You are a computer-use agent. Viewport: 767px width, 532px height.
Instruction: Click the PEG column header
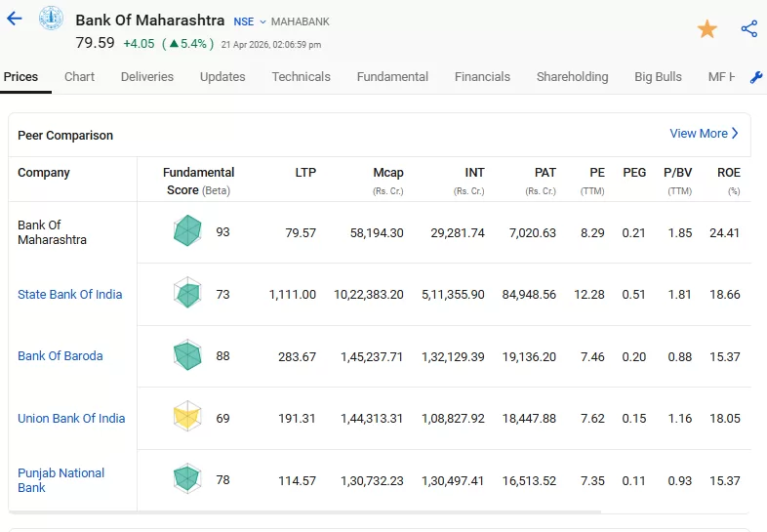coord(634,172)
